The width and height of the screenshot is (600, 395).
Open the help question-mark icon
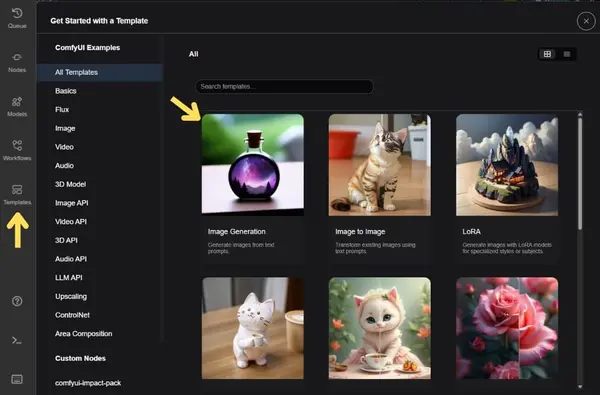click(x=17, y=301)
